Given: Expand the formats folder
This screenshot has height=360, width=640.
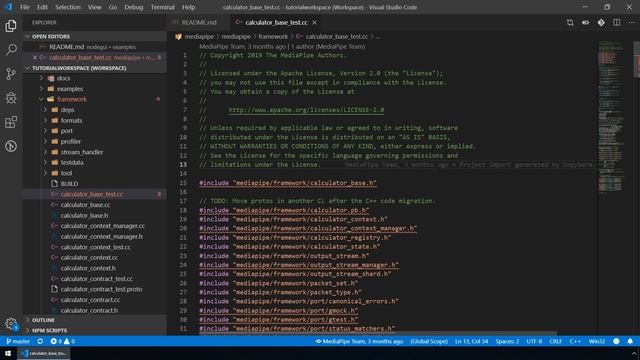Looking at the screenshot, I should 71,120.
